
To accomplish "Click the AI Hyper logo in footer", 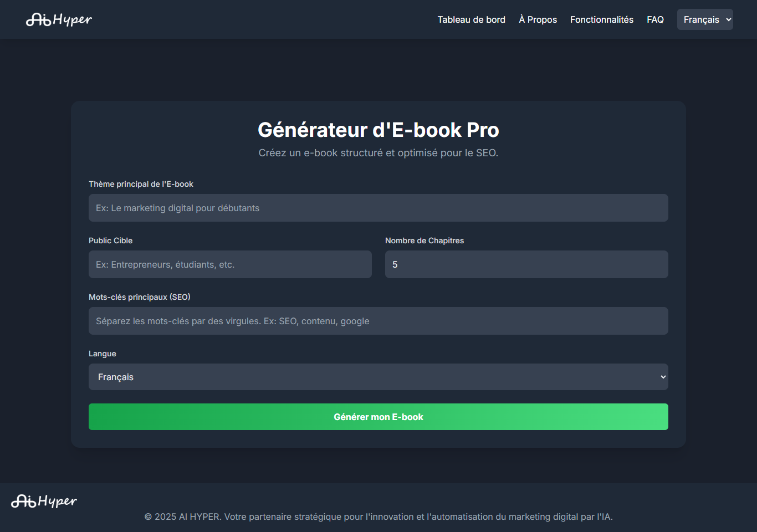I will (44, 501).
